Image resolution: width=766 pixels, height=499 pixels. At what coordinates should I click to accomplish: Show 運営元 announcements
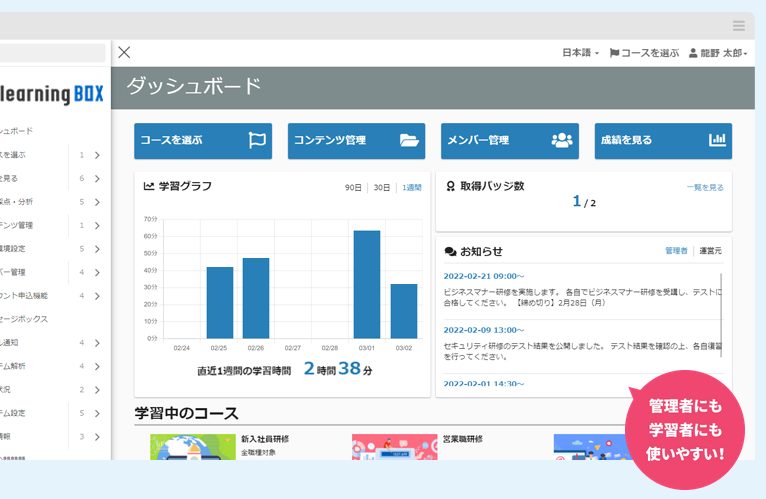(x=710, y=251)
